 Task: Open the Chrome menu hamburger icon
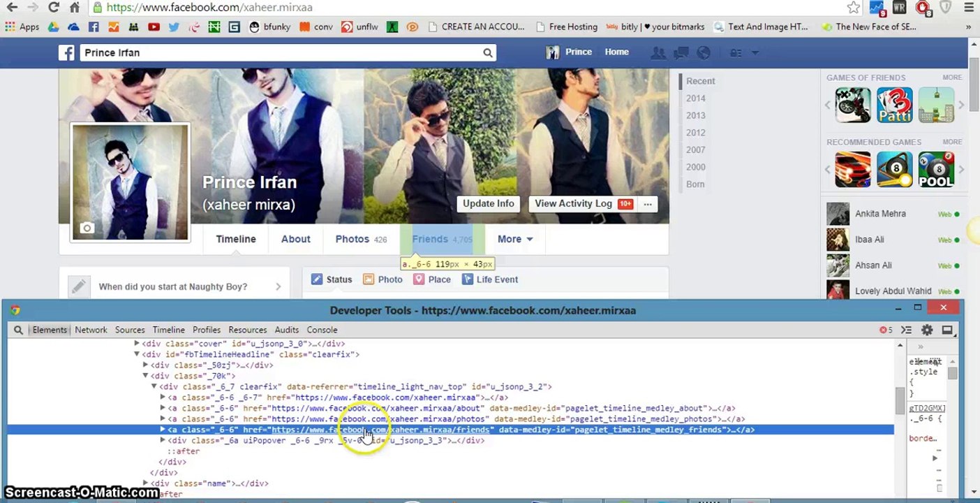coord(968,8)
